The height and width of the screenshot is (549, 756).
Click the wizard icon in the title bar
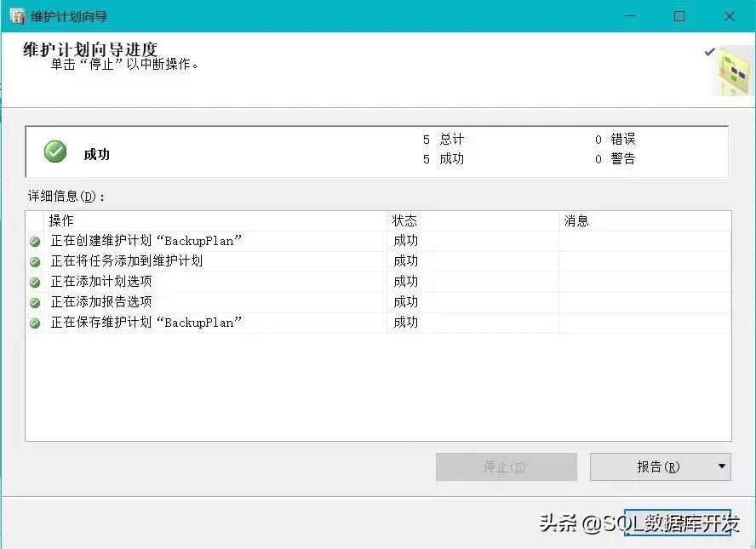(15, 15)
